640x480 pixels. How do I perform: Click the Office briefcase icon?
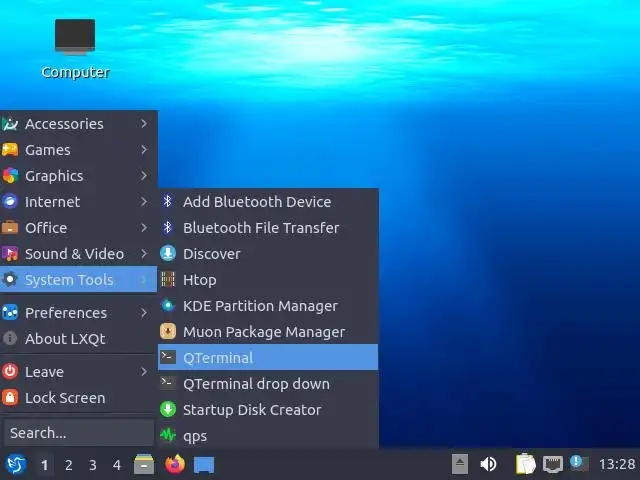(x=10, y=228)
